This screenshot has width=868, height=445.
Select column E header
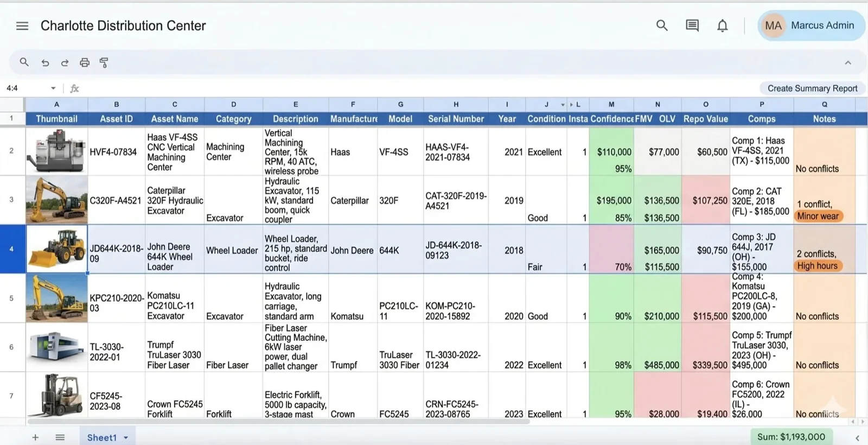296,104
